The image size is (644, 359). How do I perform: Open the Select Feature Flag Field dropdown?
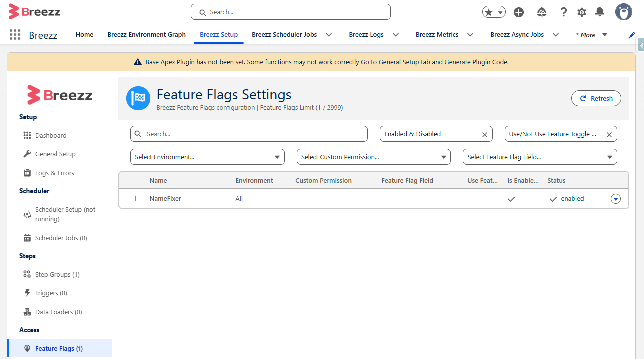(540, 157)
